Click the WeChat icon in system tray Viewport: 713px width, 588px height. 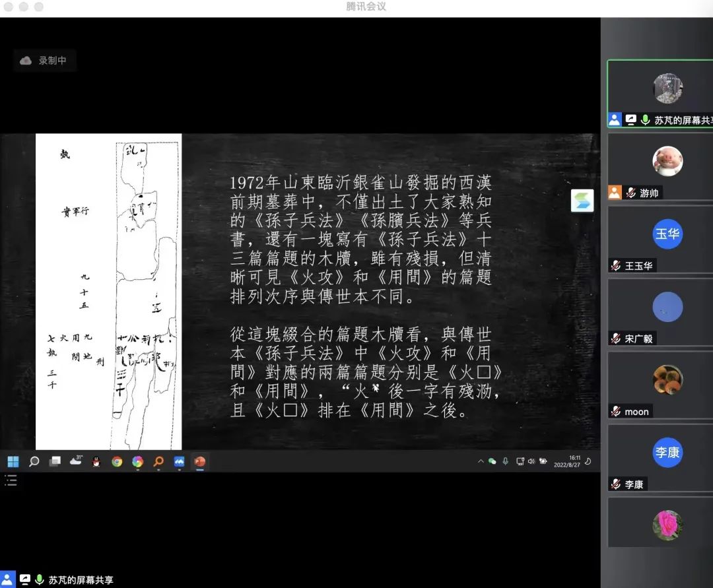492,461
